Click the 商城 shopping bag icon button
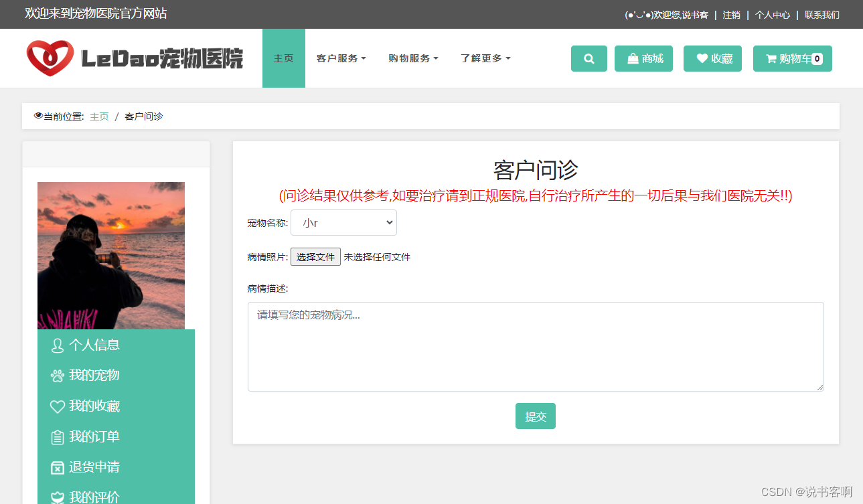Image resolution: width=863 pixels, height=504 pixels. pos(643,58)
